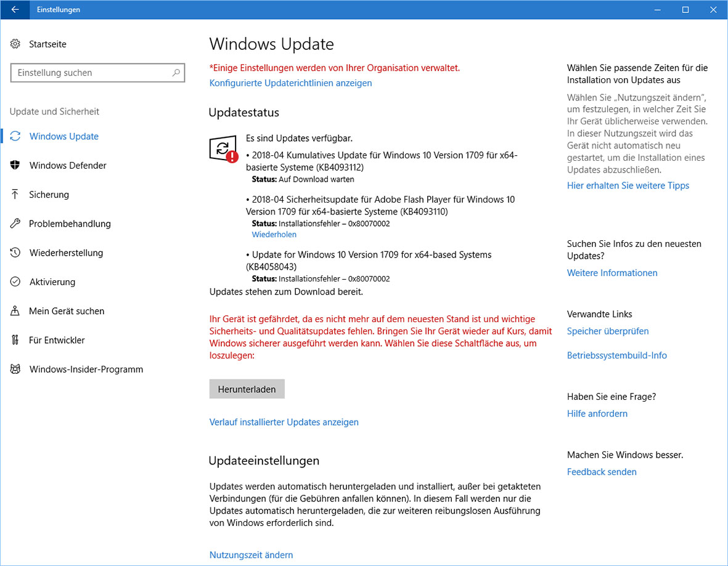The width and height of the screenshot is (728, 566).
Task: Minimize the Einstellungen window
Action: tap(658, 9)
